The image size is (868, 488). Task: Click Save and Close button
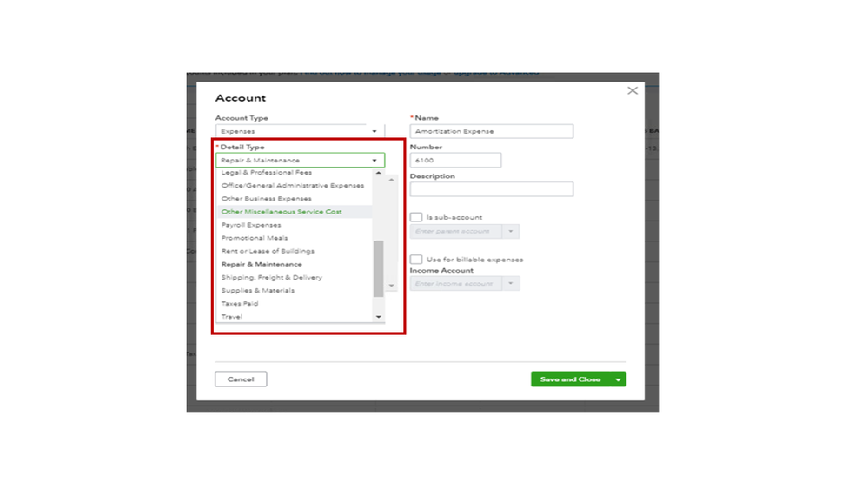(570, 379)
